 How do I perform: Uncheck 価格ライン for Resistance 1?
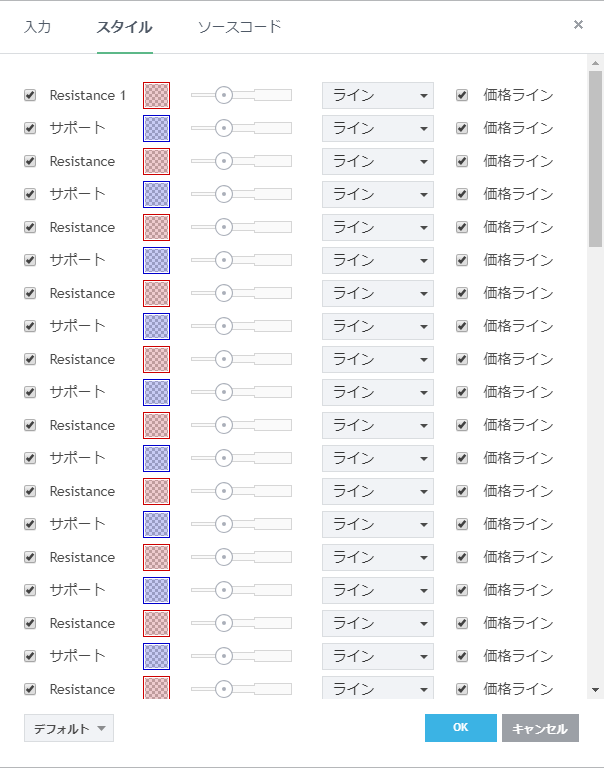tap(462, 96)
